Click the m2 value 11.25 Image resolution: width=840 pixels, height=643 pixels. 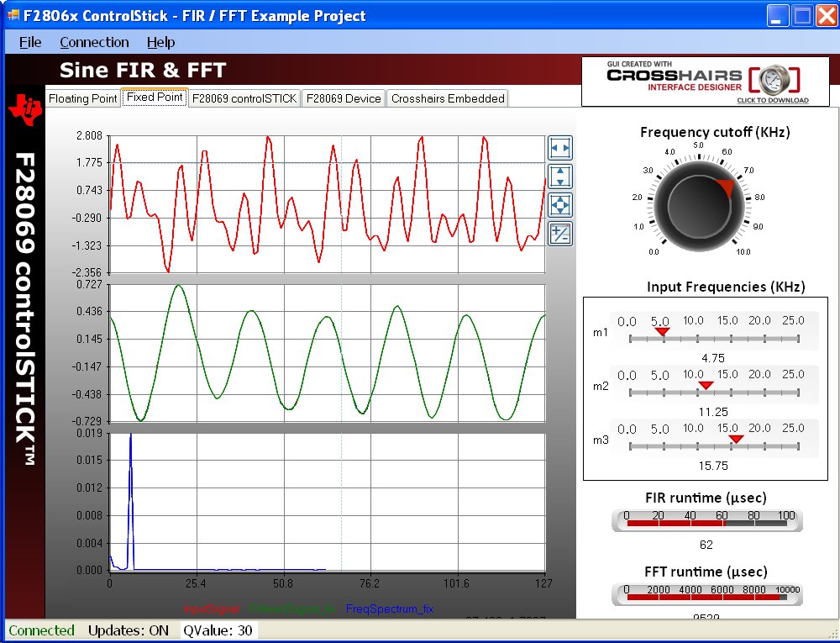coord(713,412)
